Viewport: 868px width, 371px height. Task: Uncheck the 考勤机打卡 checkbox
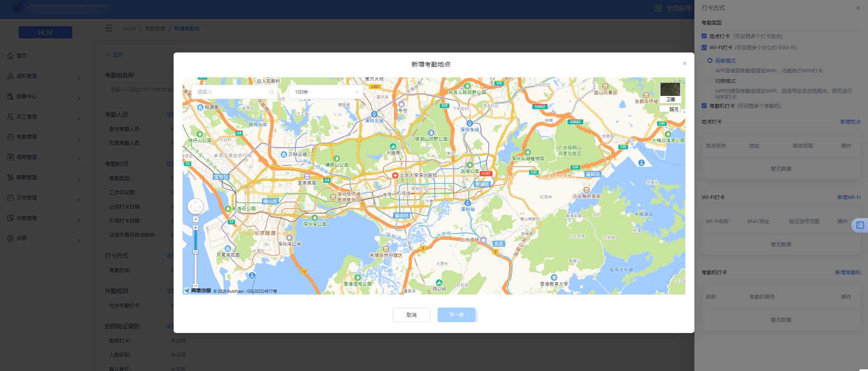coord(704,106)
